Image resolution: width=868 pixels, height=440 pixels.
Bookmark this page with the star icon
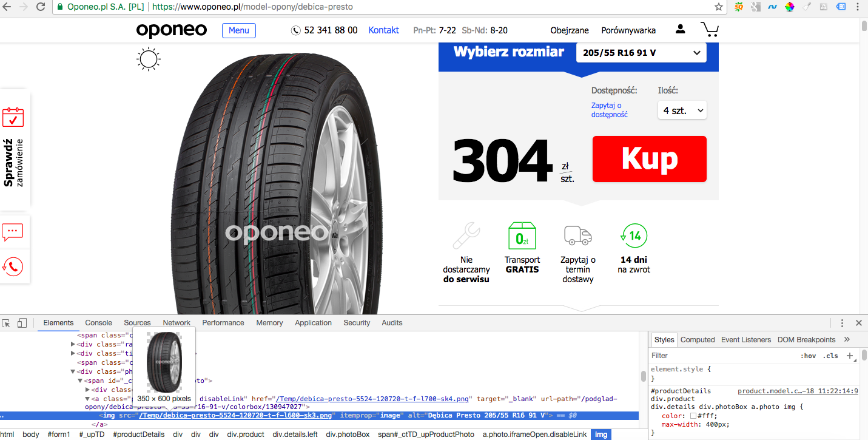coord(719,7)
